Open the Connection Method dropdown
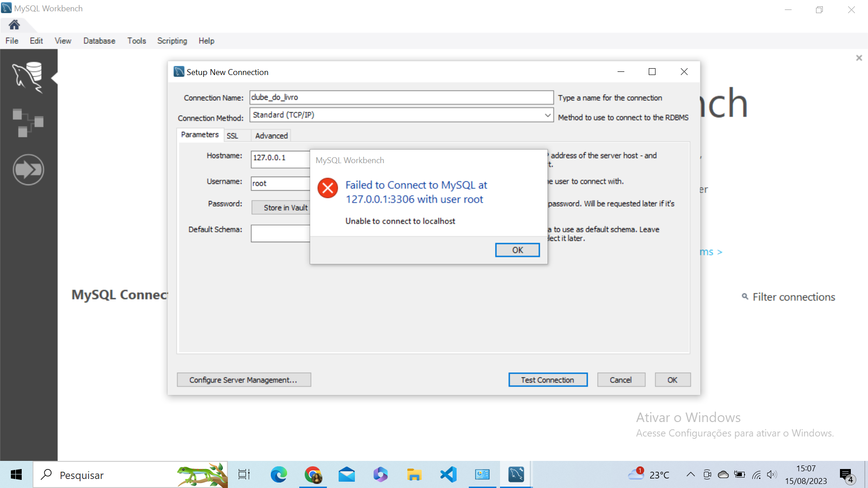The height and width of the screenshot is (488, 868). [x=401, y=115]
